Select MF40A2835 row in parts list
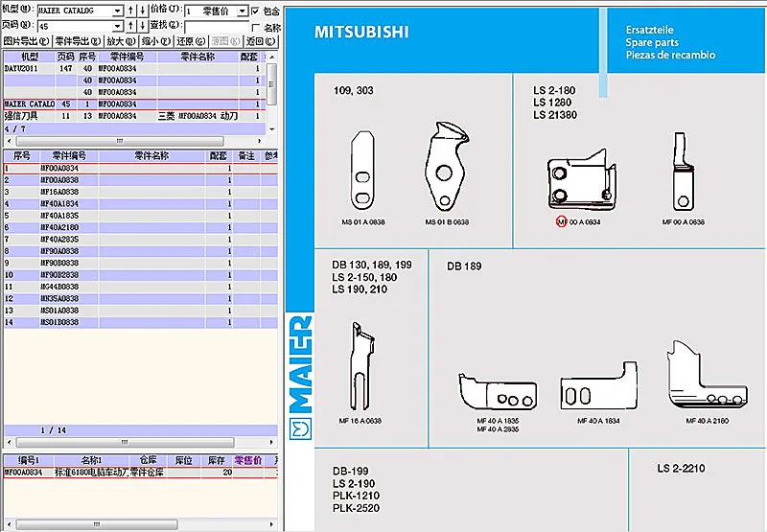Screen dimensions: 767x532 [x=140, y=239]
